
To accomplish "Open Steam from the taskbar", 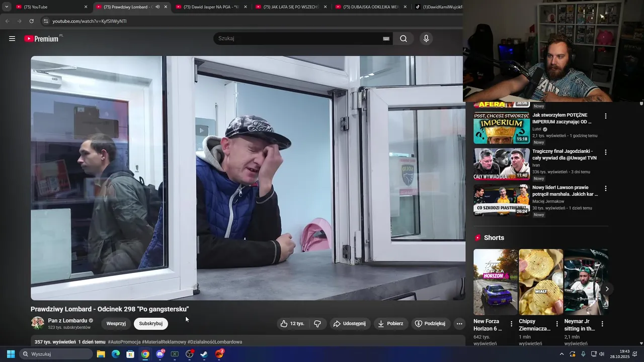I will (204, 354).
